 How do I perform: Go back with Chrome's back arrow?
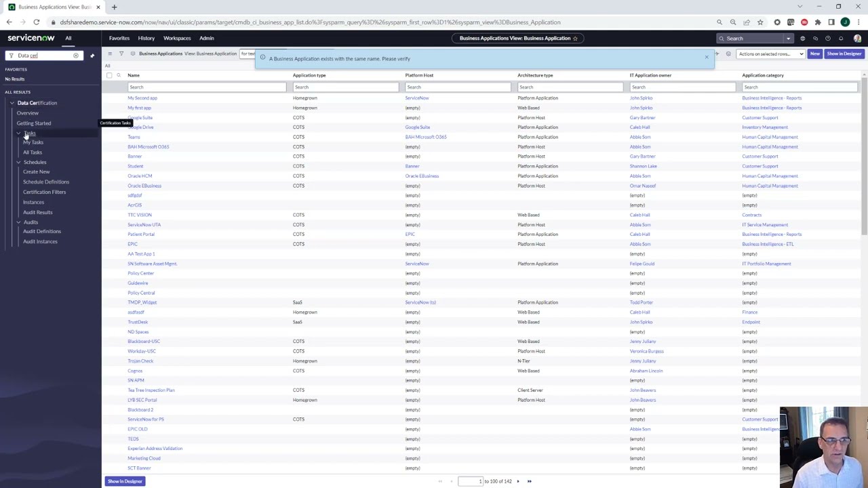pos(9,22)
